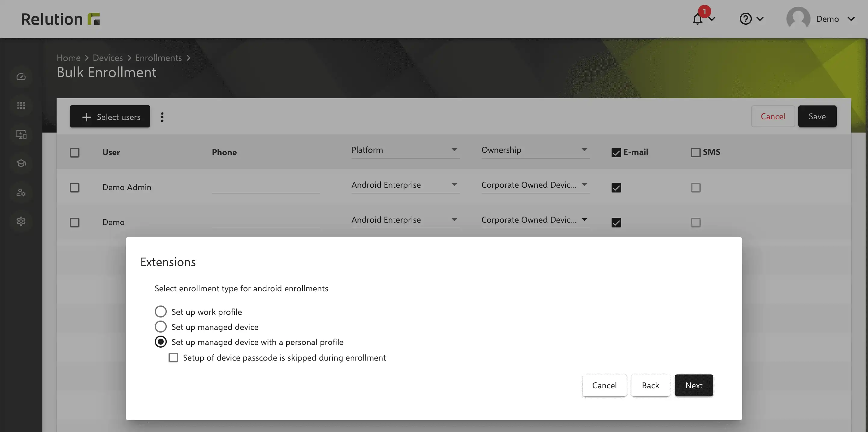This screenshot has height=432, width=868.
Task: Toggle the select-all users checkbox
Action: [x=74, y=153]
